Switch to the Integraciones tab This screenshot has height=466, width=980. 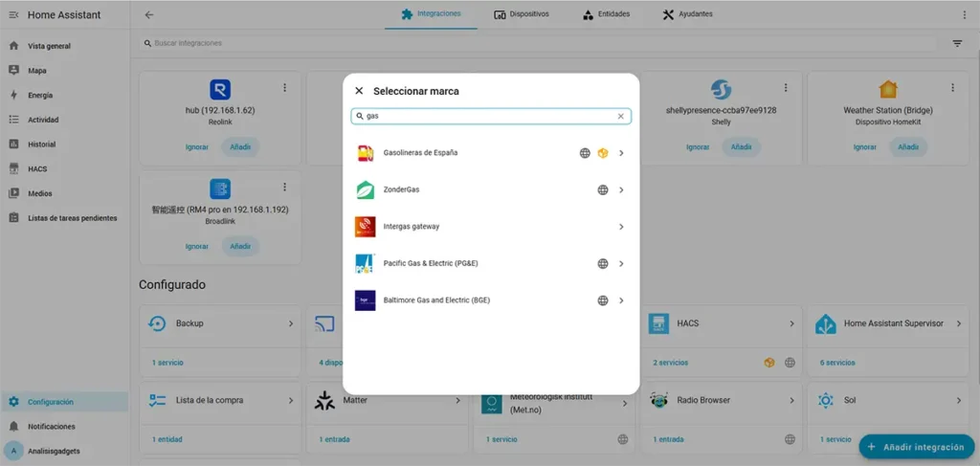pyautogui.click(x=432, y=14)
